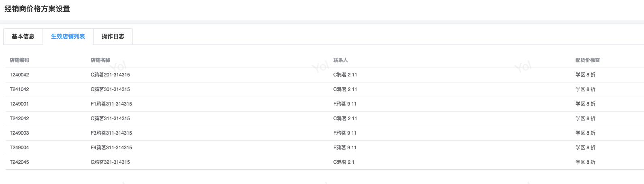Screen dimensions: 644x184
Task: Select store code T249004
Action: [x=19, y=148]
